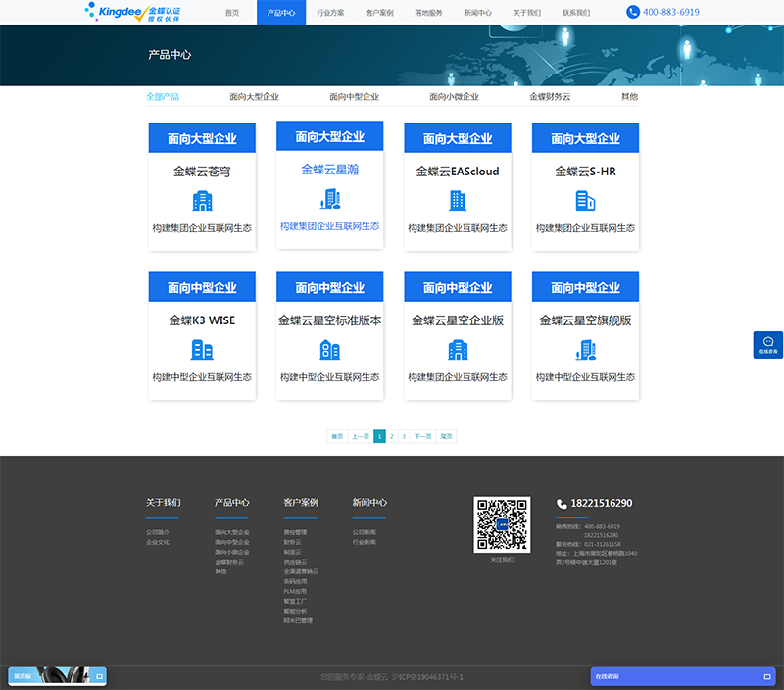This screenshot has width=784, height=690.
Task: Open the 金蝶财务云 footer link
Action: click(229, 562)
